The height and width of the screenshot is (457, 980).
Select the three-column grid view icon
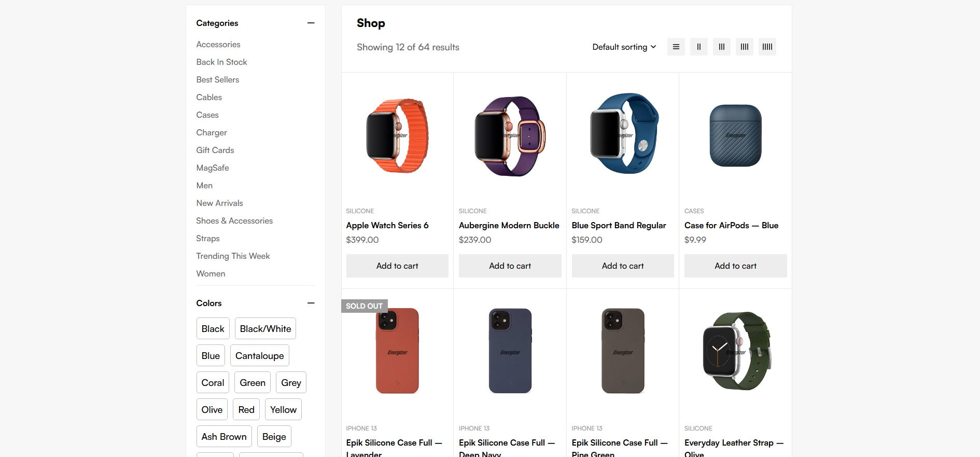tap(721, 47)
